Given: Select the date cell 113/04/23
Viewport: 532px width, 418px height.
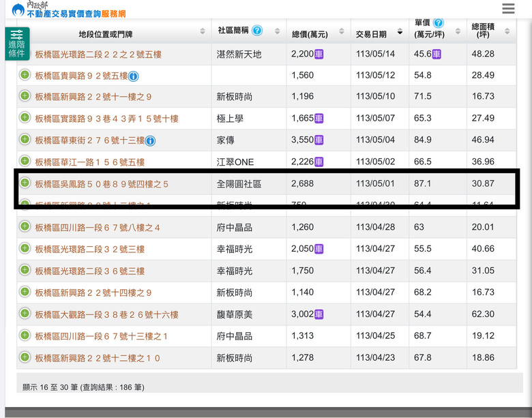Looking at the screenshot, I should (375, 357).
